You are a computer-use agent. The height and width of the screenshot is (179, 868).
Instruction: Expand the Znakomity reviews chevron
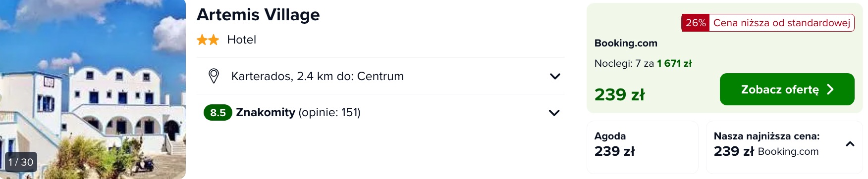[554, 113]
